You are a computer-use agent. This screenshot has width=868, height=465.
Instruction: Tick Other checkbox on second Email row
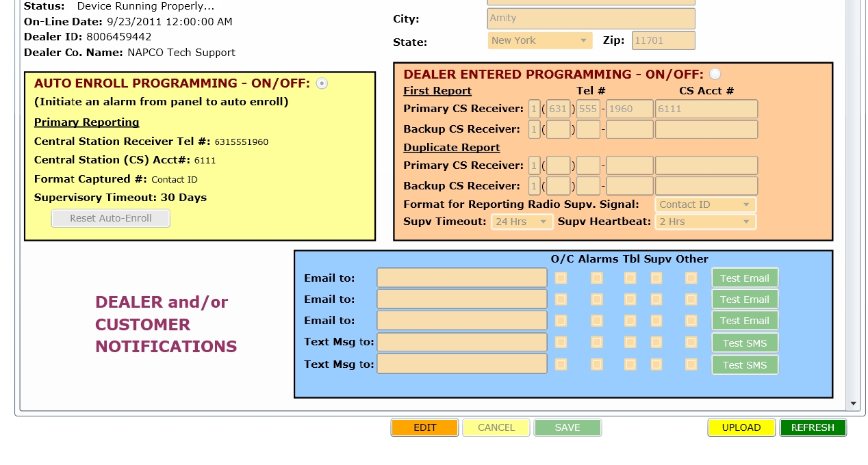[691, 300]
